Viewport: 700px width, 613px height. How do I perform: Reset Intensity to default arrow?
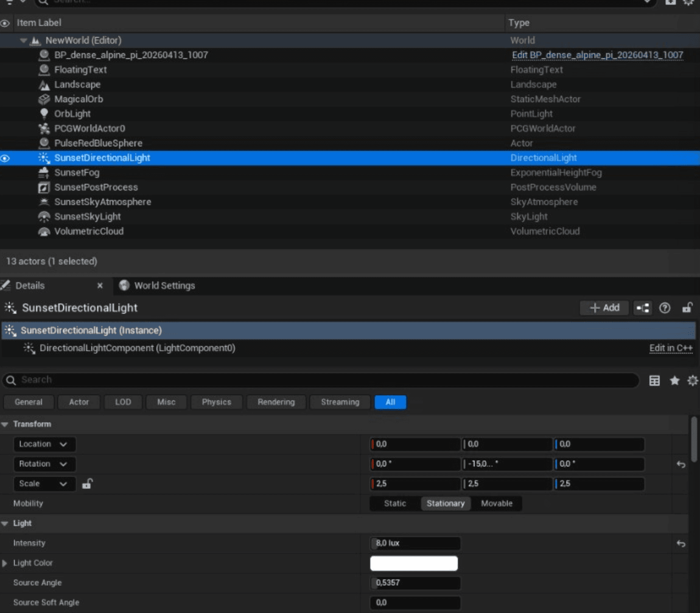681,543
